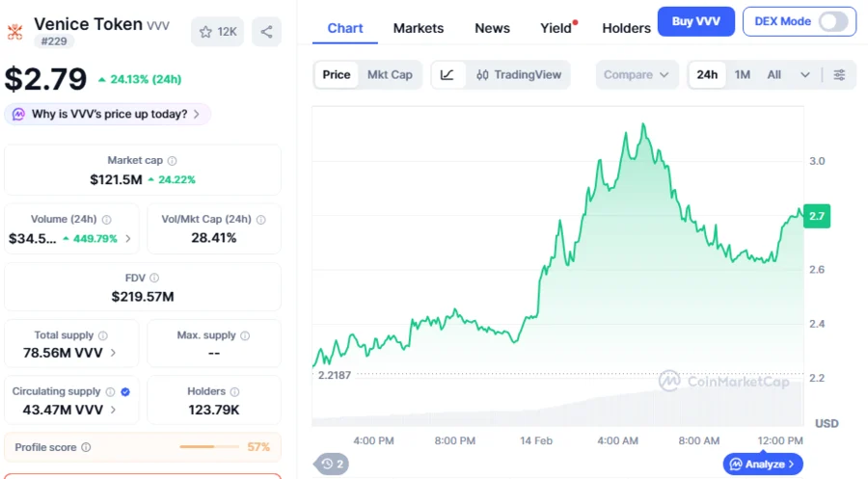Switch to the Markets tab
The height and width of the screenshot is (479, 868).
point(419,28)
